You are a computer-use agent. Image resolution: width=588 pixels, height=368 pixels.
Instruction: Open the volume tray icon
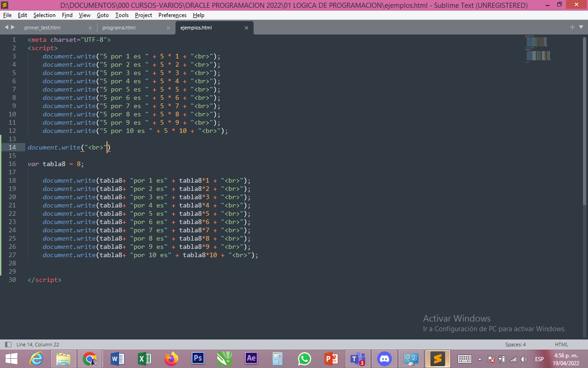pyautogui.click(x=524, y=359)
